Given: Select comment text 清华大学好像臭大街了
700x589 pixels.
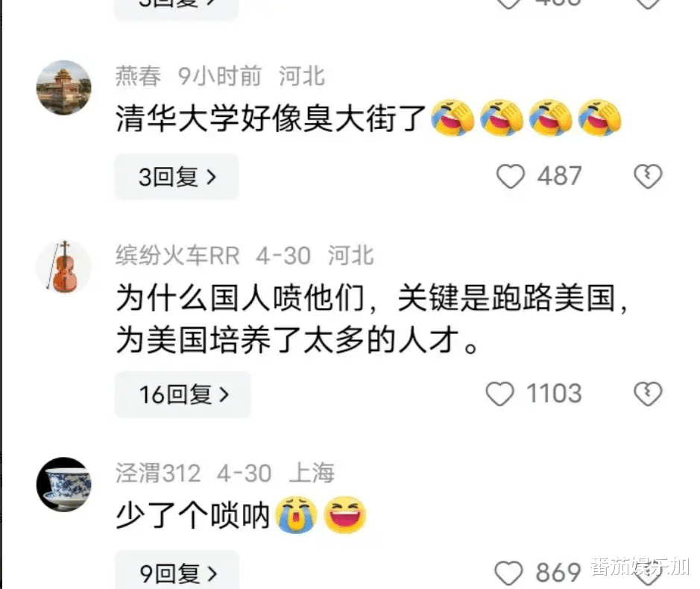Looking at the screenshot, I should coord(271,119).
